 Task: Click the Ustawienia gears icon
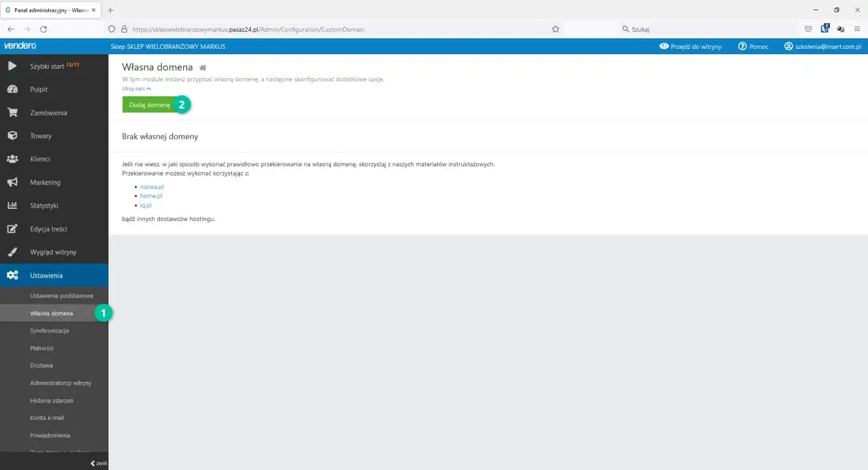[x=12, y=275]
